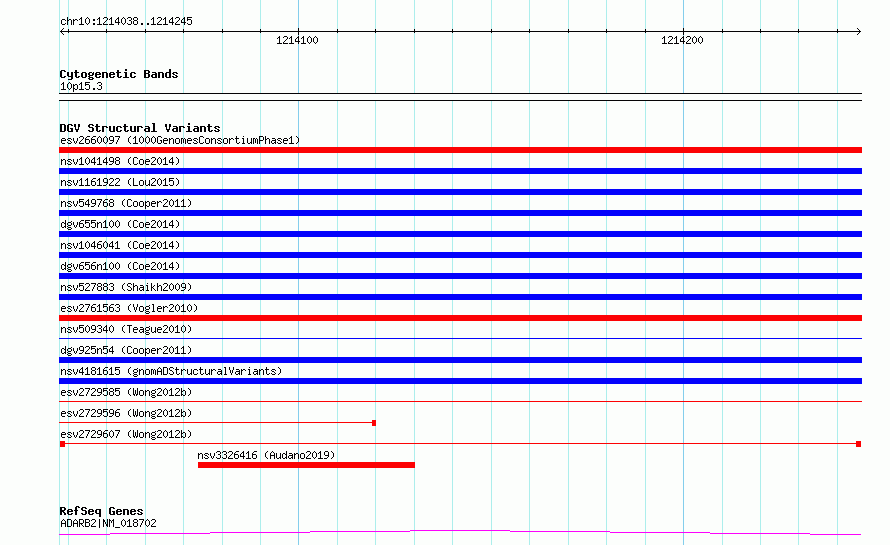Open the nsv1041498 (Coe2014) variant label
890x545 pixels.
point(120,161)
